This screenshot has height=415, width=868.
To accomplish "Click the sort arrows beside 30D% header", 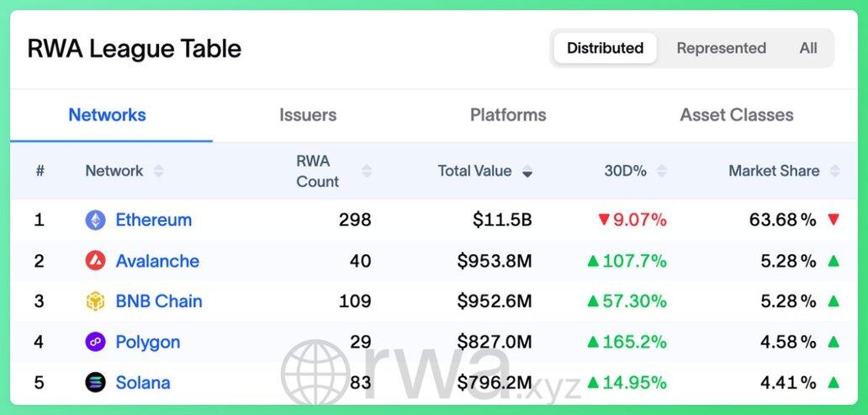I will [x=661, y=171].
